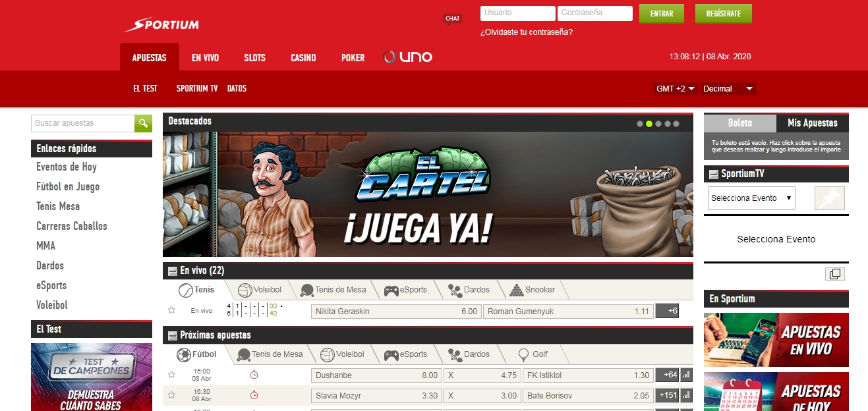
Task: Open the GMT +2 timezone dropdown
Action: (676, 89)
